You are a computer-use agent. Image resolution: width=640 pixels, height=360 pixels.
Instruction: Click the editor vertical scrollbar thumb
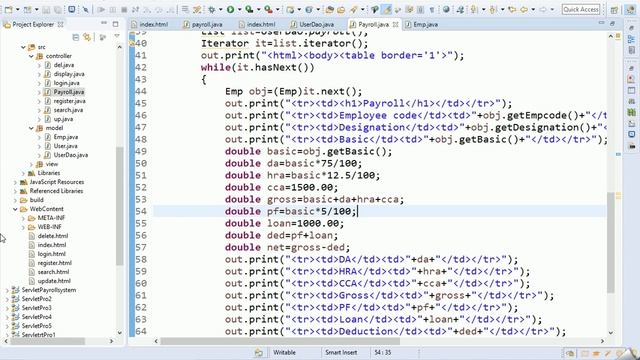(611, 242)
